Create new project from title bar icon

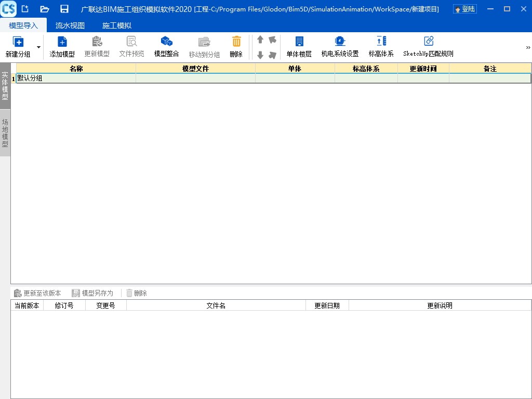coord(25,9)
